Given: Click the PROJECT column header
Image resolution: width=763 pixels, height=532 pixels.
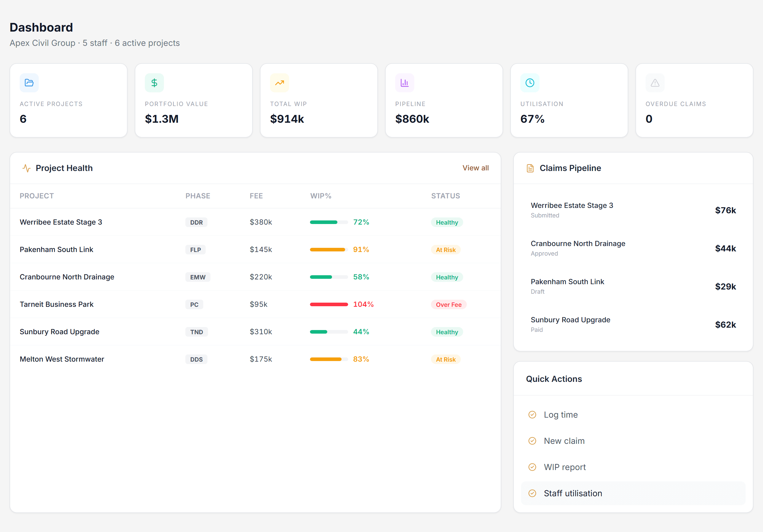Looking at the screenshot, I should [37, 196].
